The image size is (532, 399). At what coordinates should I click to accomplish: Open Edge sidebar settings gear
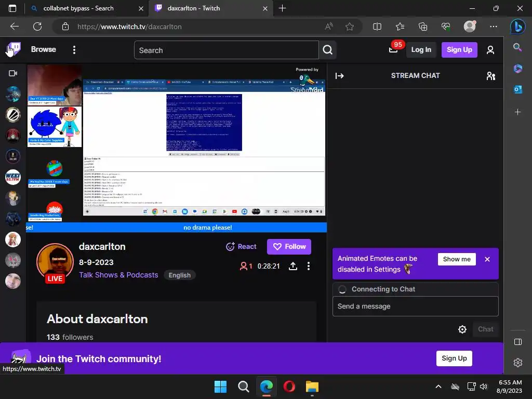tap(518, 363)
